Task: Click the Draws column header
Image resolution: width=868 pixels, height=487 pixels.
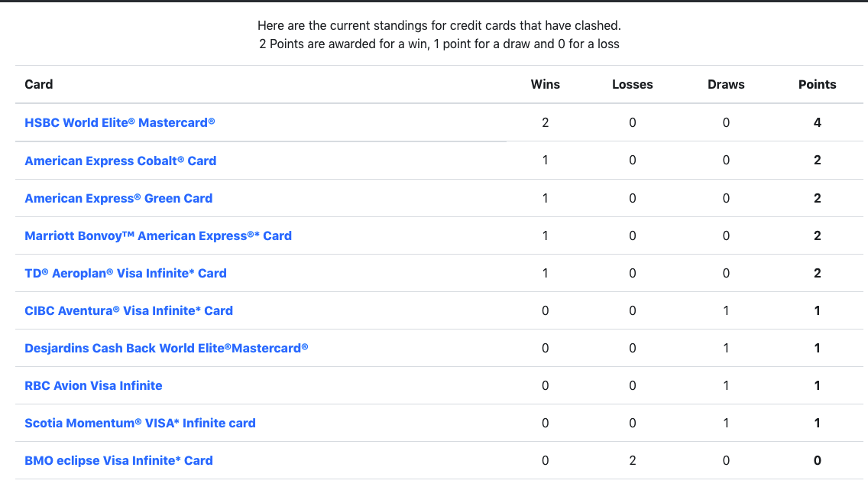Action: tap(726, 84)
